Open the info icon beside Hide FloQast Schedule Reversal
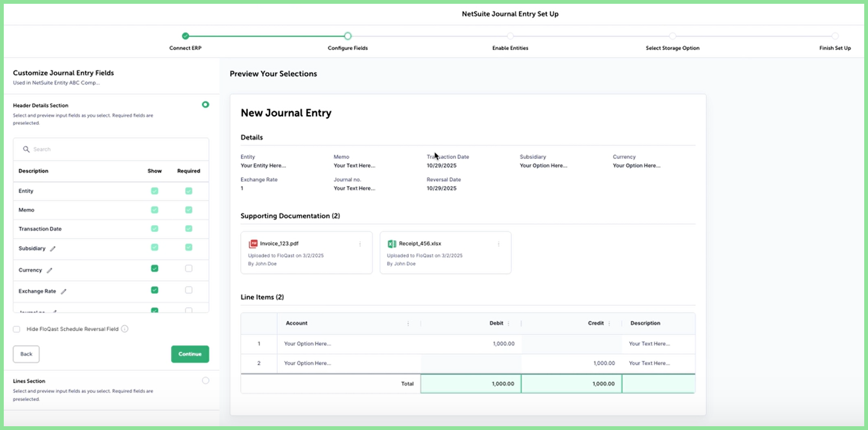 pos(125,329)
